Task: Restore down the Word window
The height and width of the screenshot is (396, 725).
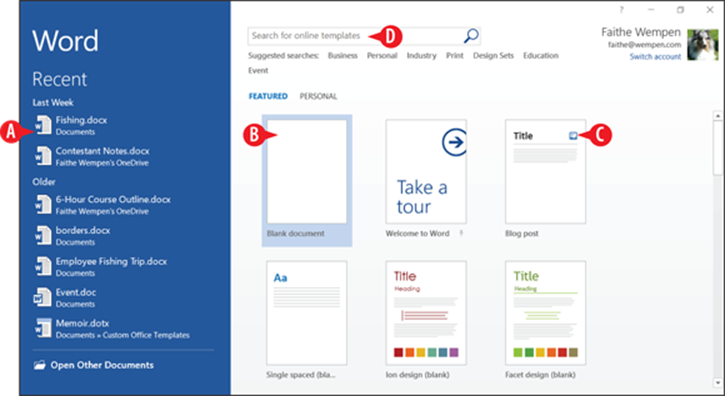Action: 680,10
